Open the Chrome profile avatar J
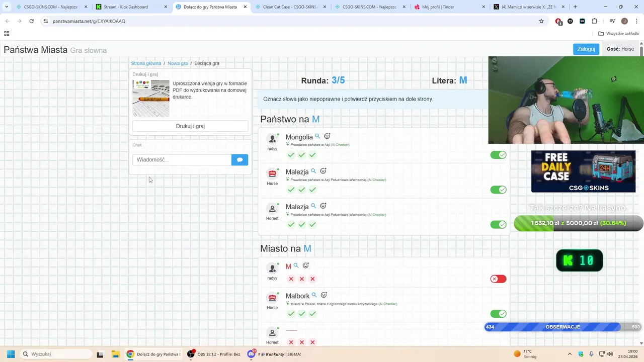This screenshot has height=362, width=644. pyautogui.click(x=624, y=21)
